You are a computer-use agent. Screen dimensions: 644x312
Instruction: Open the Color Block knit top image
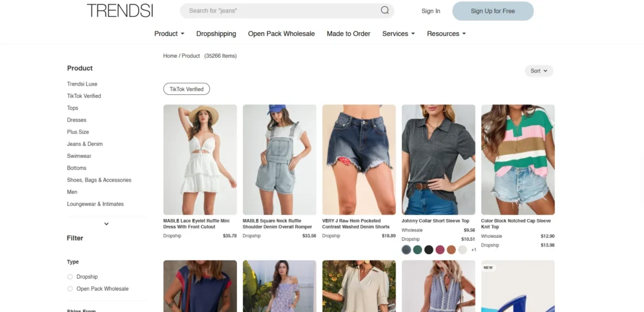coord(518,160)
